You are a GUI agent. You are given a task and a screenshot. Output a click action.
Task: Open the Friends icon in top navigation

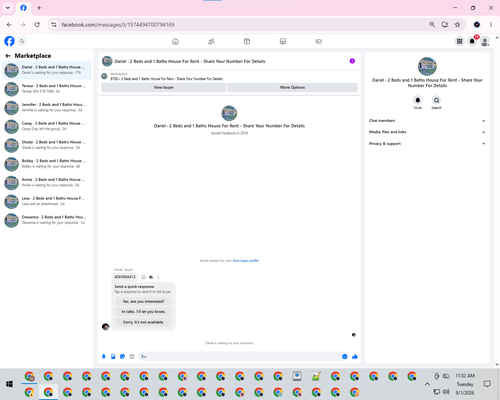[x=211, y=41]
